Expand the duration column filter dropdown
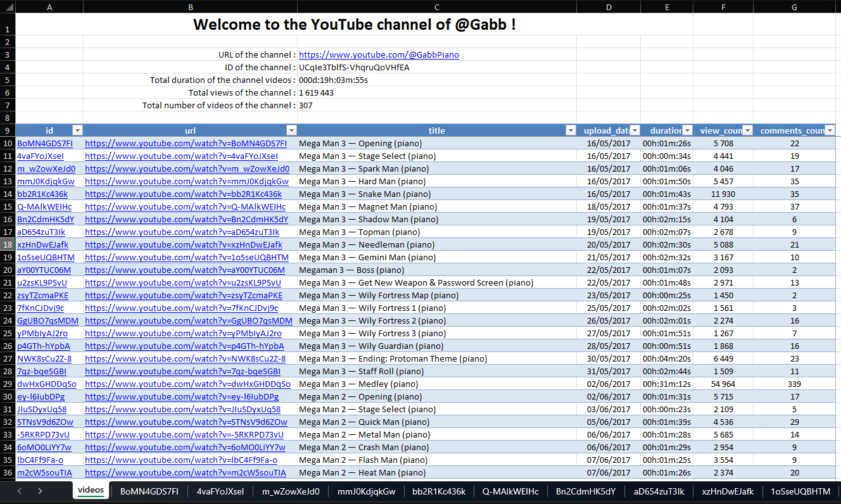 coord(687,130)
